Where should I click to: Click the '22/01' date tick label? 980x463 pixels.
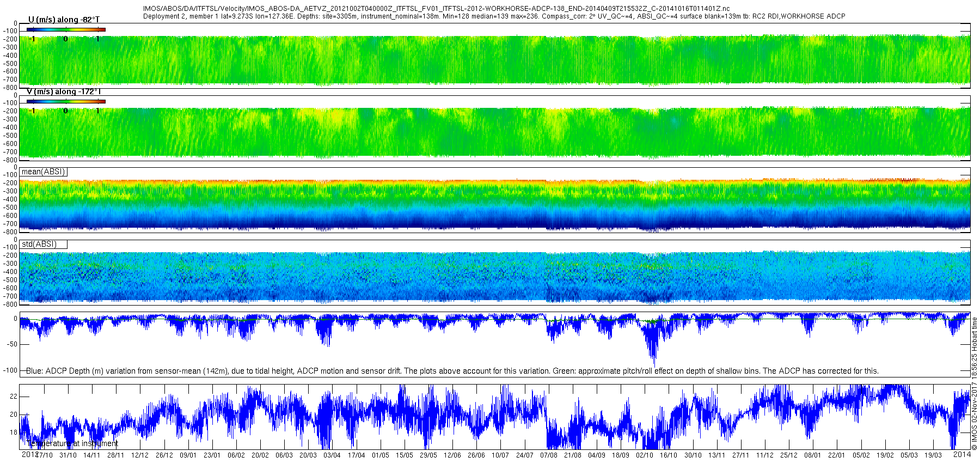click(837, 455)
